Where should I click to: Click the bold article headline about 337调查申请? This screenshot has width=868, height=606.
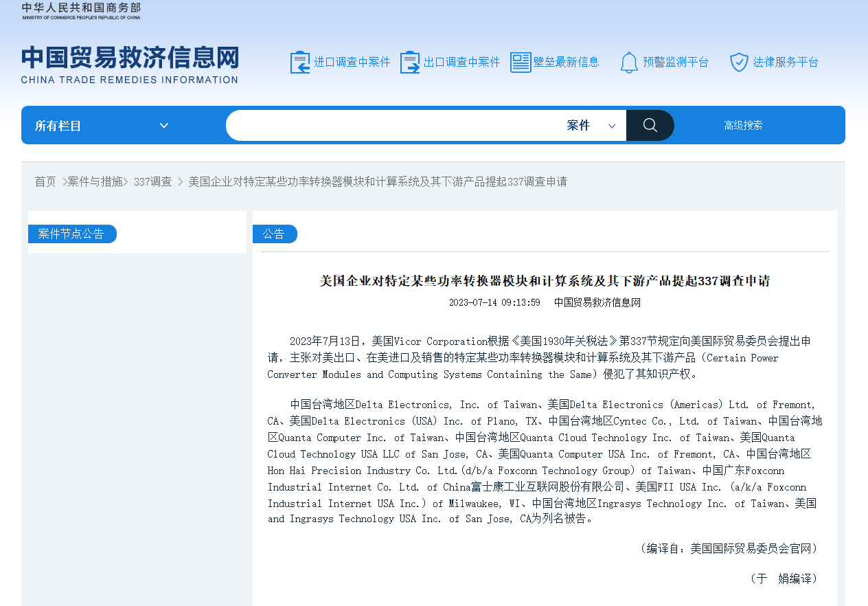pyautogui.click(x=545, y=281)
